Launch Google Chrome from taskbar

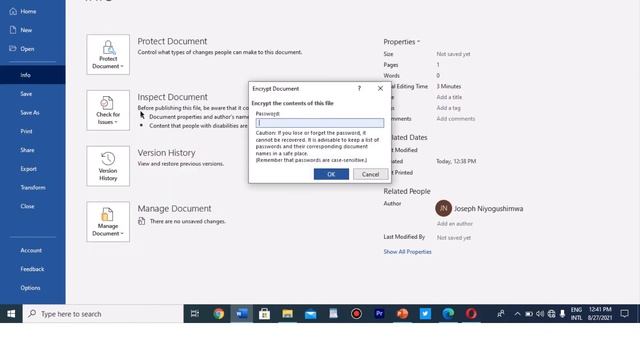(x=219, y=313)
